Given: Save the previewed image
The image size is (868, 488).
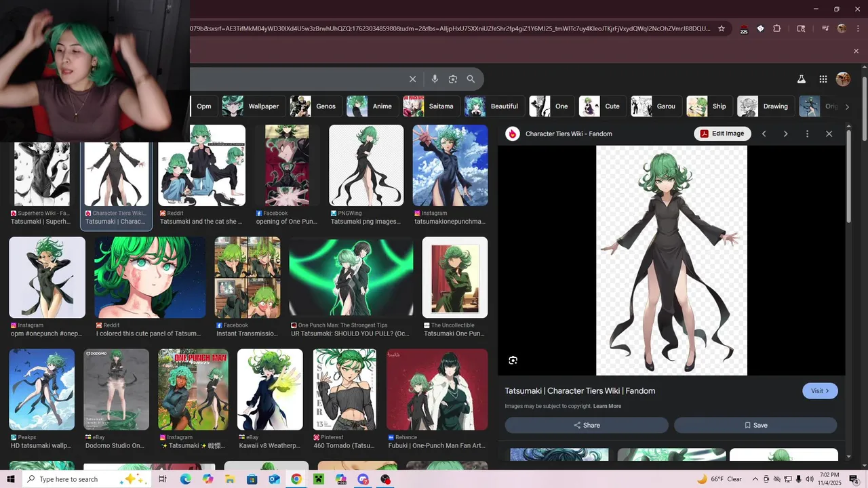Looking at the screenshot, I should click(755, 425).
